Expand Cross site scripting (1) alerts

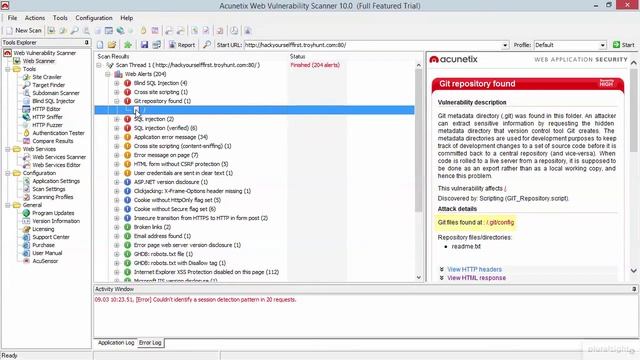117,92
